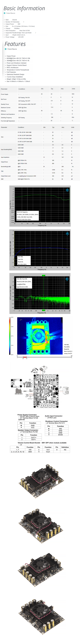Click the Optimized Heatsink Design feature
This screenshot has height=644, width=80.
[x=15, y=74]
